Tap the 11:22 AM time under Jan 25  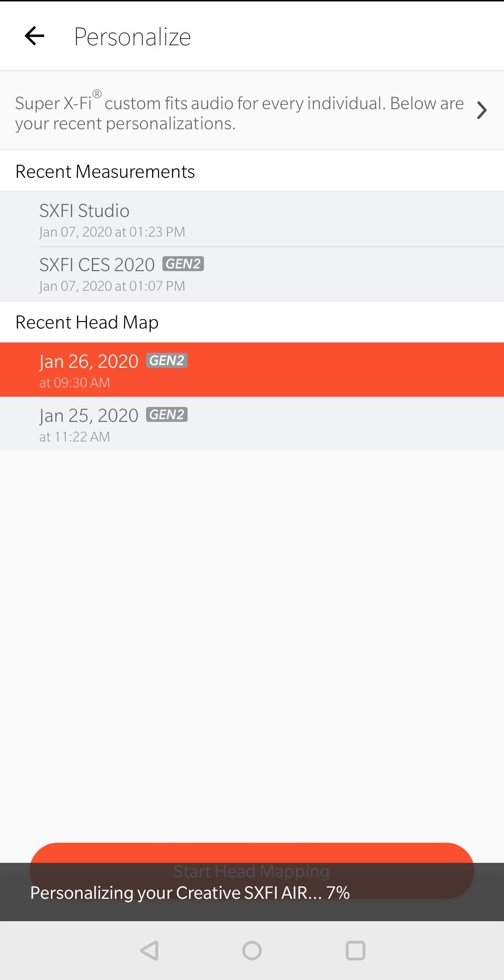75,437
